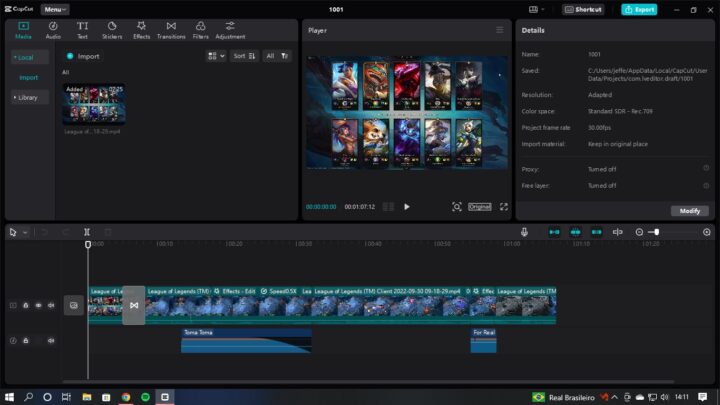The width and height of the screenshot is (720, 405).
Task: Switch to the Text tab
Action: tap(82, 30)
